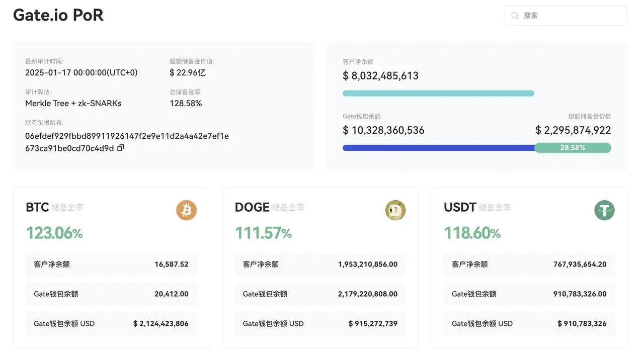Viewport: 644px width, 354px height.
Task: Focus the 搜索 search input field
Action: click(x=566, y=16)
